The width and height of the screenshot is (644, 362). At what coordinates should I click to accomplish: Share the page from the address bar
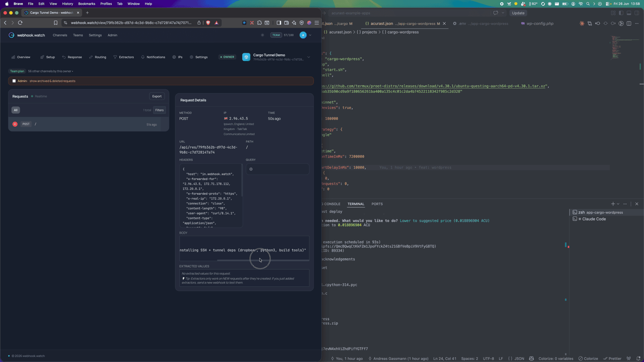(199, 23)
